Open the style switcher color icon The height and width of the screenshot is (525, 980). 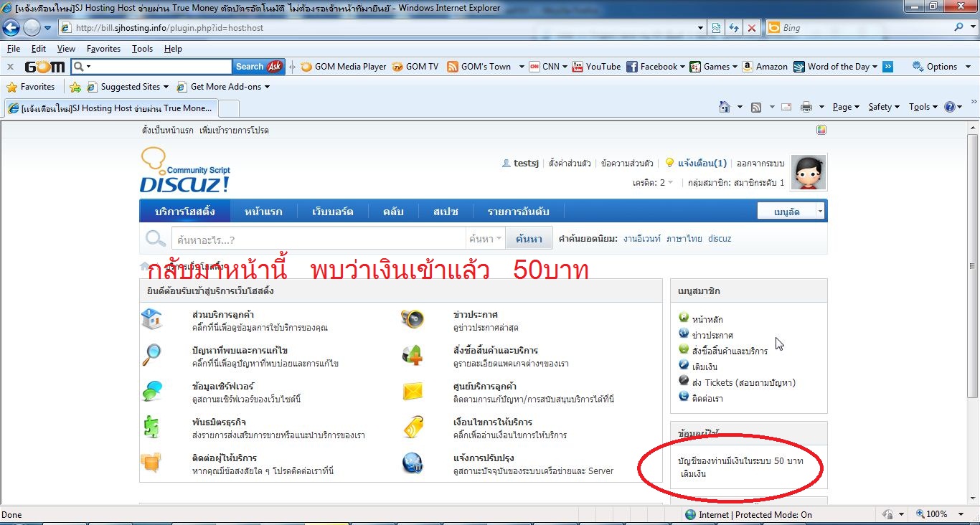point(821,130)
